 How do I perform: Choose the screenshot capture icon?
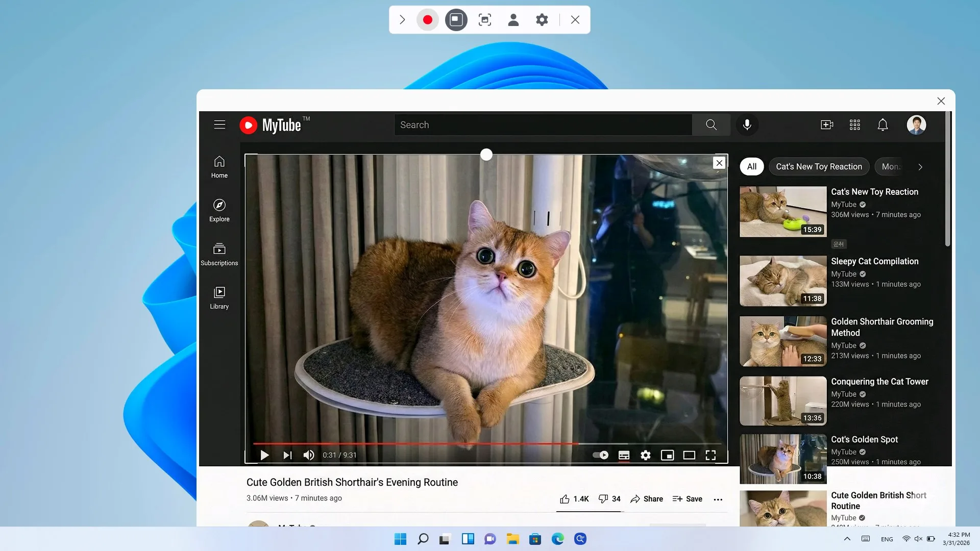[485, 20]
